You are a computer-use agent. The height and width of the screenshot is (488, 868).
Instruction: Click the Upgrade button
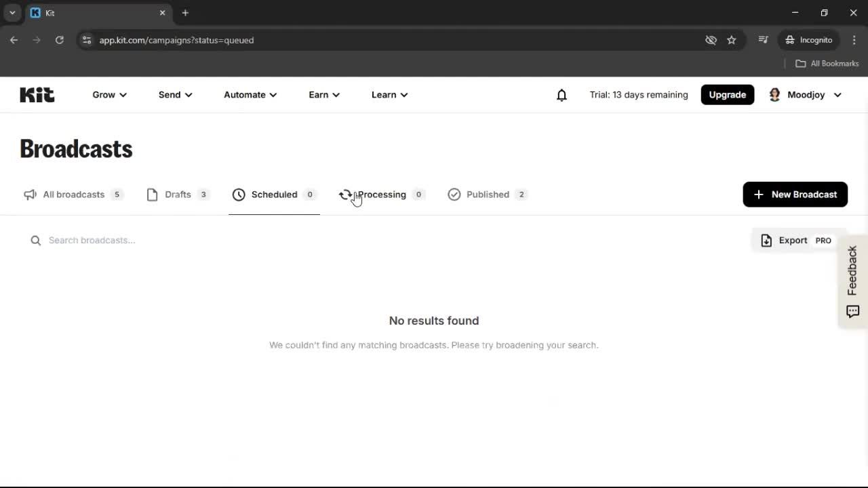pos(727,94)
